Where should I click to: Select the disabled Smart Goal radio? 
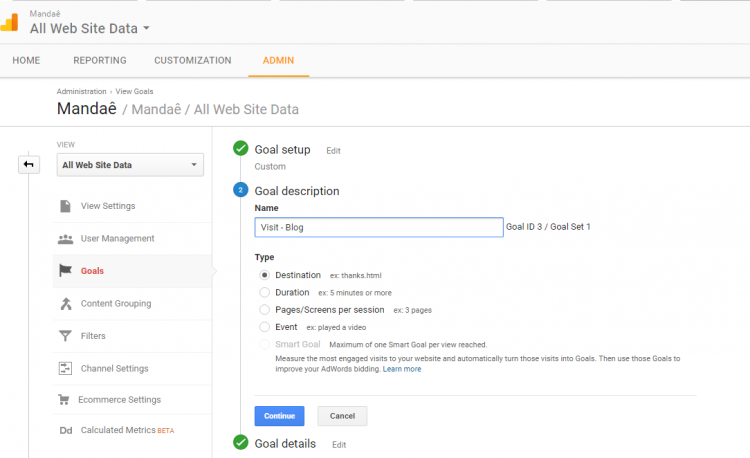[x=265, y=344]
